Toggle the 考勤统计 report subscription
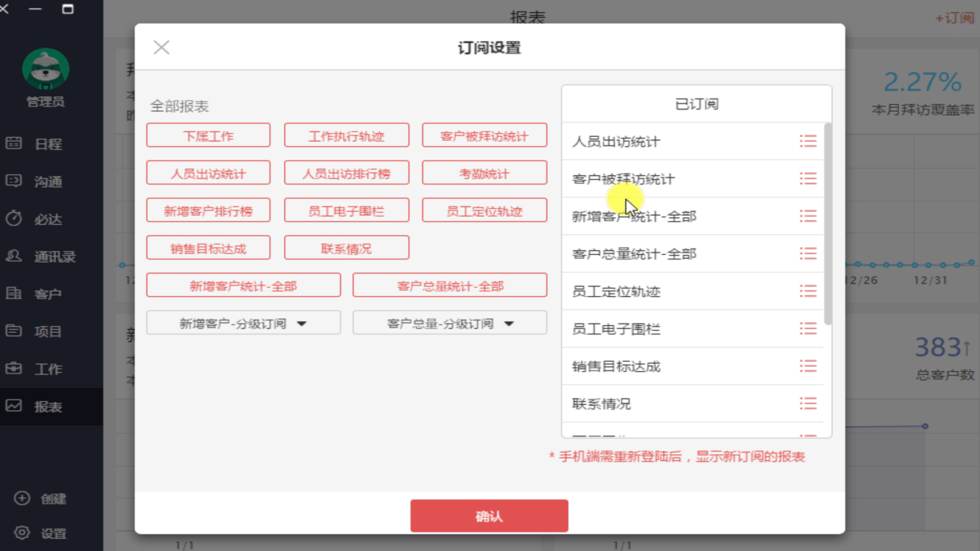Viewport: 980px width, 551px height. [x=484, y=173]
